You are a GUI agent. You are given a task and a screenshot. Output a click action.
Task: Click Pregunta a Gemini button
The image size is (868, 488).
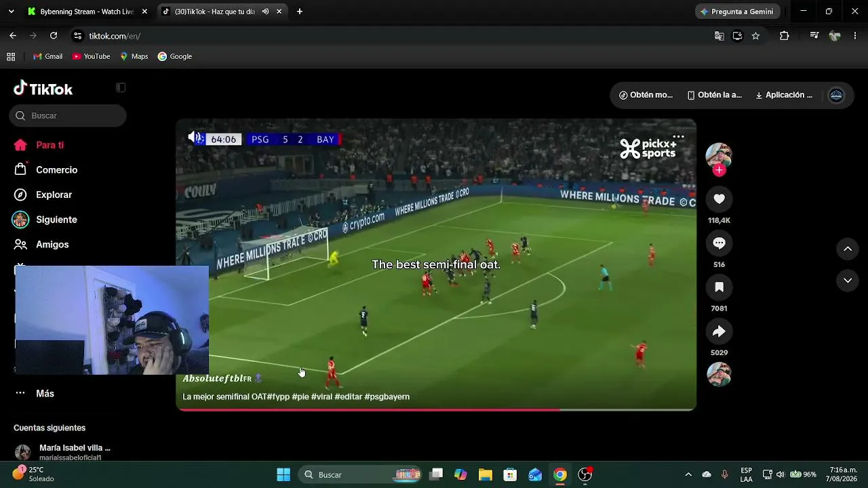tap(737, 12)
